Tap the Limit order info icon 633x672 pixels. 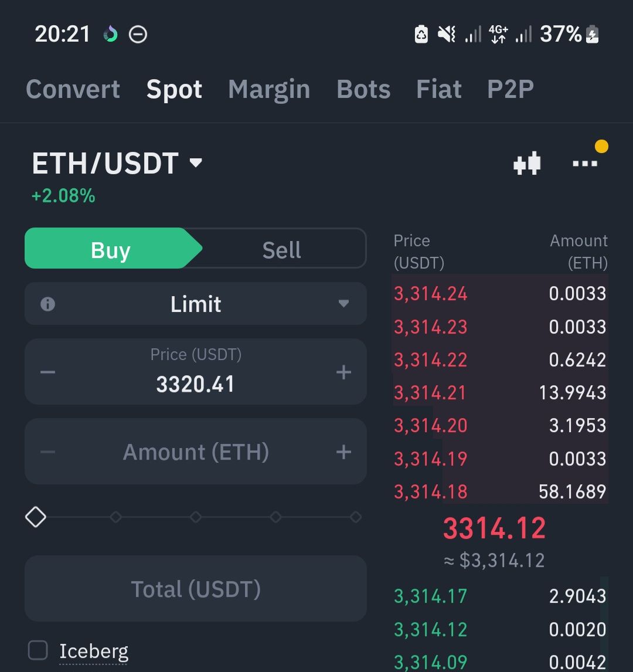[47, 304]
